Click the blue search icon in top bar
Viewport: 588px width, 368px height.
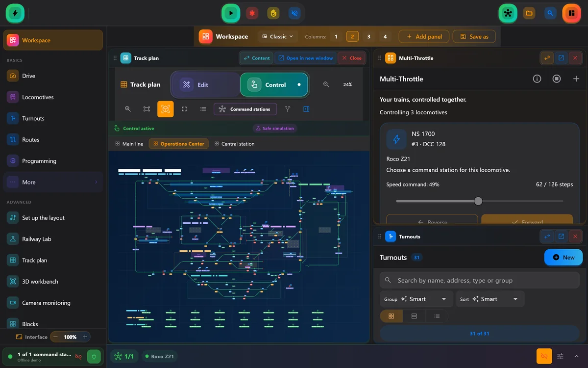coord(550,13)
